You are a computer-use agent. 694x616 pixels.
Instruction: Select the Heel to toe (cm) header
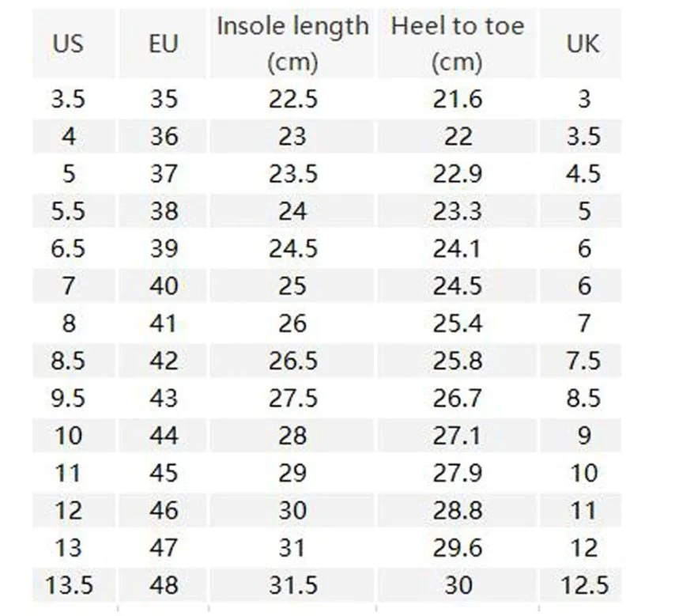point(457,43)
